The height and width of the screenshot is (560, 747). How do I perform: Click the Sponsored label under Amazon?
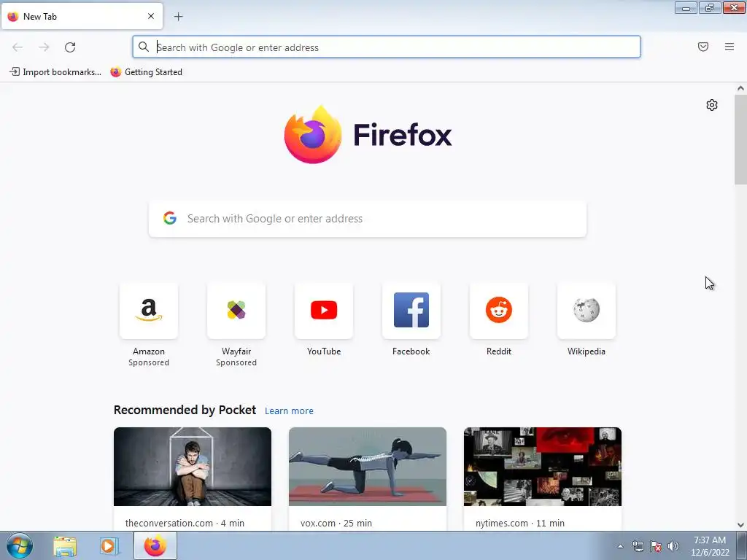(149, 362)
